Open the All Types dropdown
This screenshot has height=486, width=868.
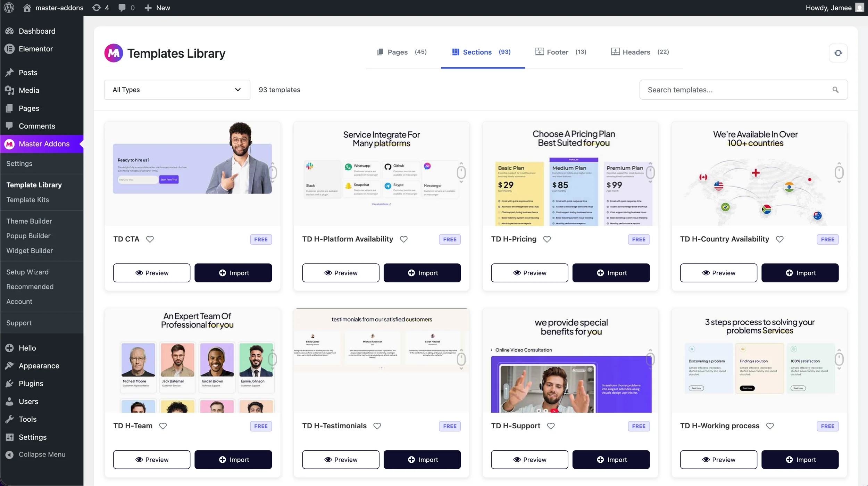(177, 90)
